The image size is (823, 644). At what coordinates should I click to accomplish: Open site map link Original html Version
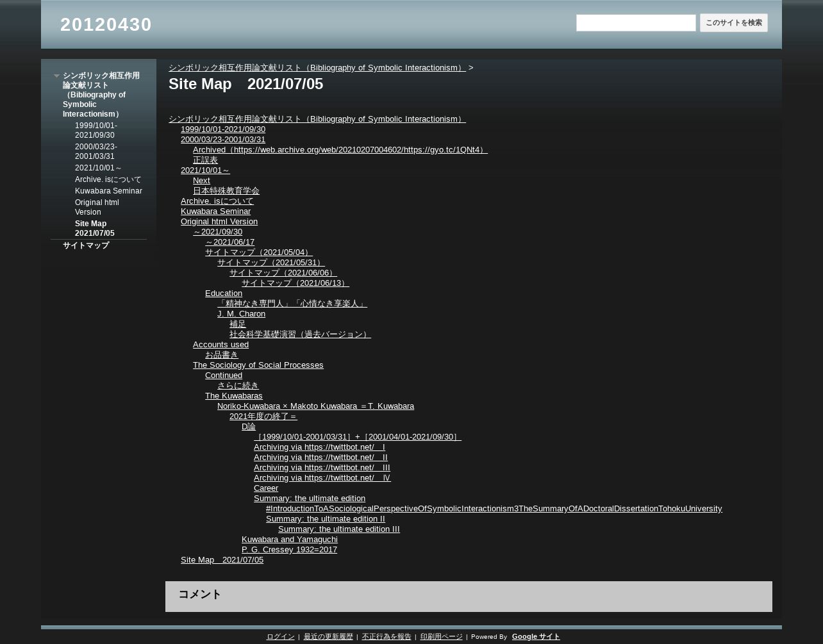tap(219, 221)
